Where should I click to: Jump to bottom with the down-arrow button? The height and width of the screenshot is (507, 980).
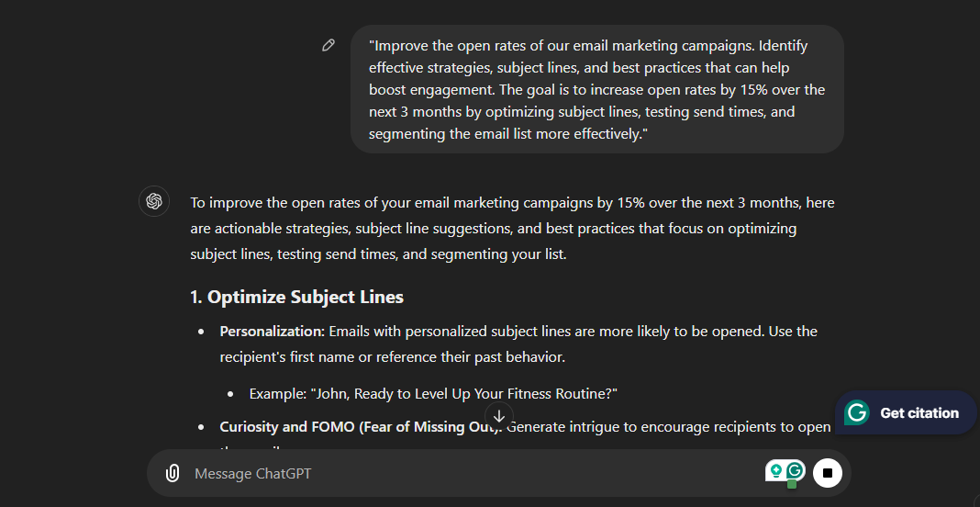(x=499, y=416)
